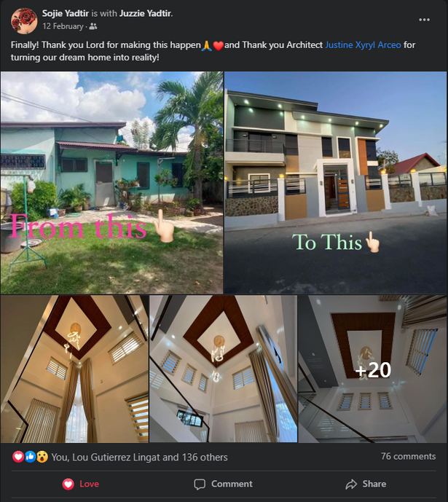Click the friends audience icon beside the date
This screenshot has height=502, width=448.
tap(93, 26)
